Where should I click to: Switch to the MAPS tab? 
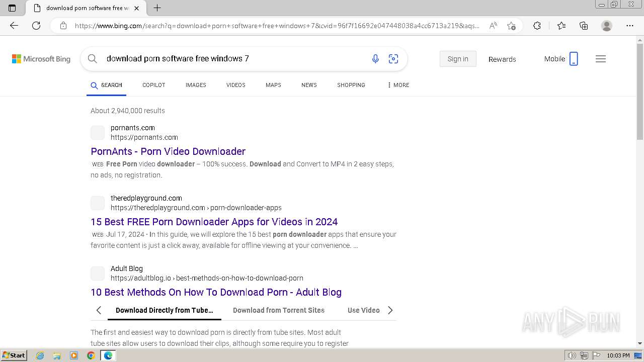tap(273, 85)
